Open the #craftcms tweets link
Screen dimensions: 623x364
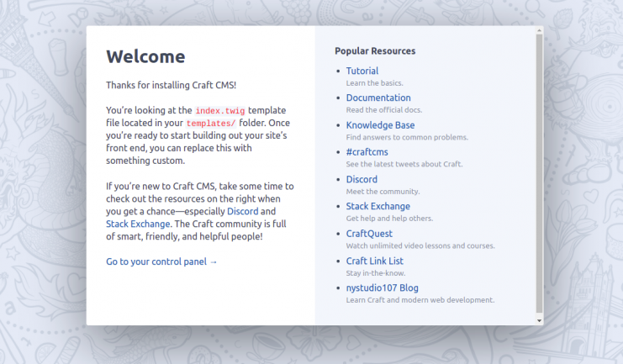pos(367,152)
